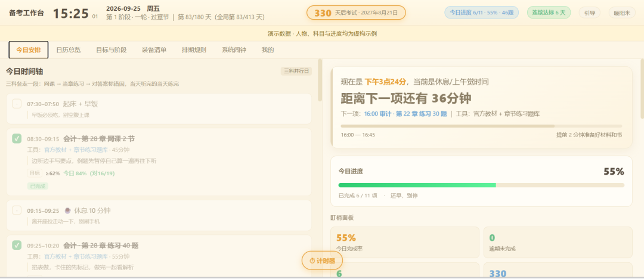Click the 今日进度 6/11 badge
The height and width of the screenshot is (279, 644).
[481, 13]
